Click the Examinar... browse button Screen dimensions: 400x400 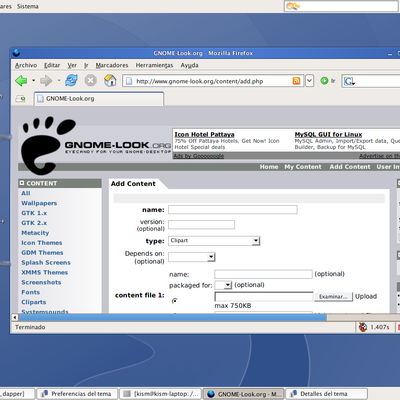pyautogui.click(x=333, y=296)
